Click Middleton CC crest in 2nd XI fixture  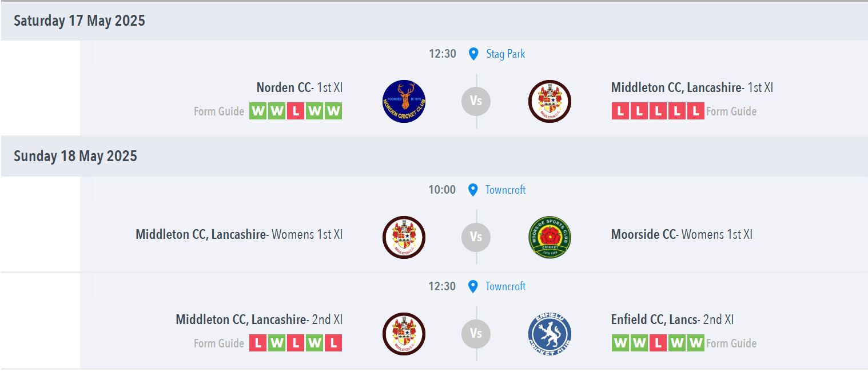coord(404,334)
